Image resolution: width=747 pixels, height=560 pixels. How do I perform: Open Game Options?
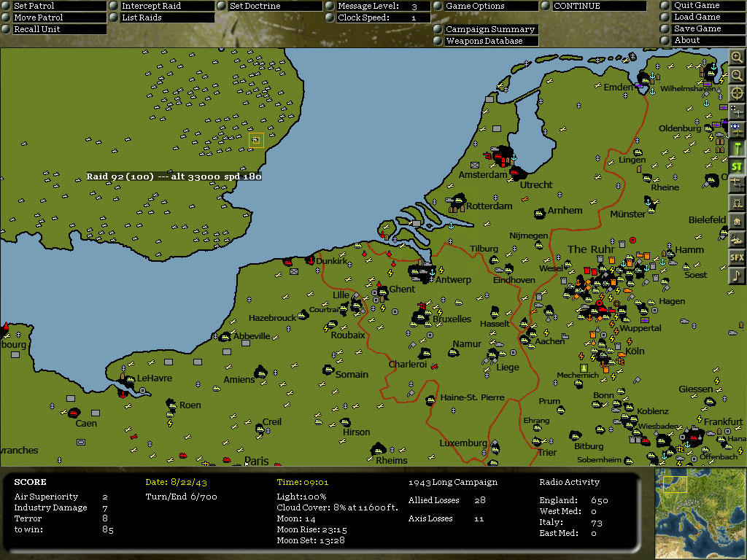pyautogui.click(x=486, y=6)
